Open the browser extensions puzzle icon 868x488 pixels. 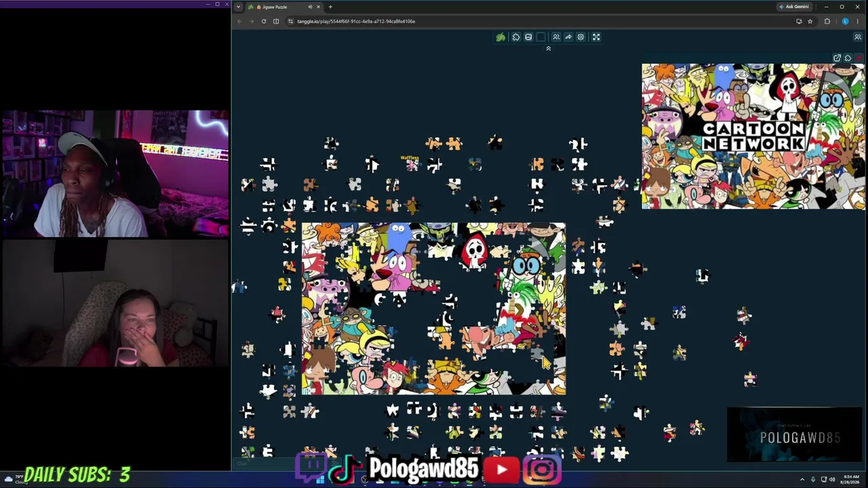[x=827, y=21]
